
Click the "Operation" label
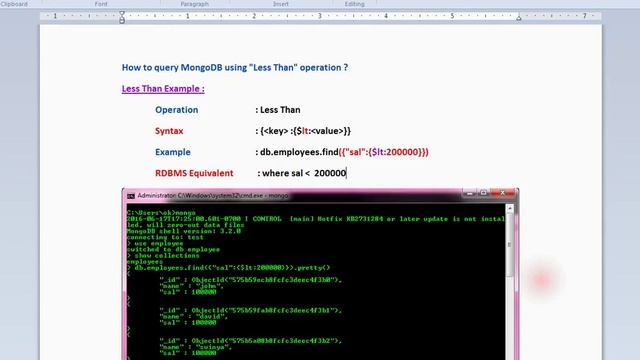coord(176,110)
